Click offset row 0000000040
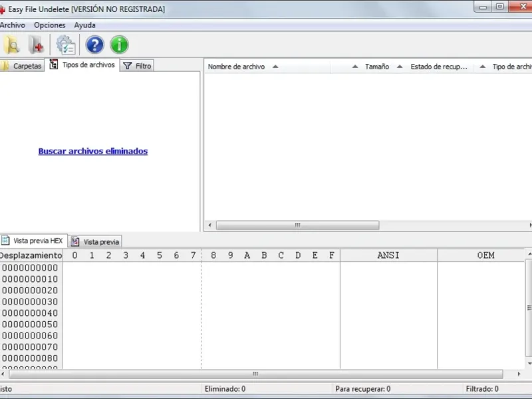Viewport: 532px width, 399px height. click(30, 313)
